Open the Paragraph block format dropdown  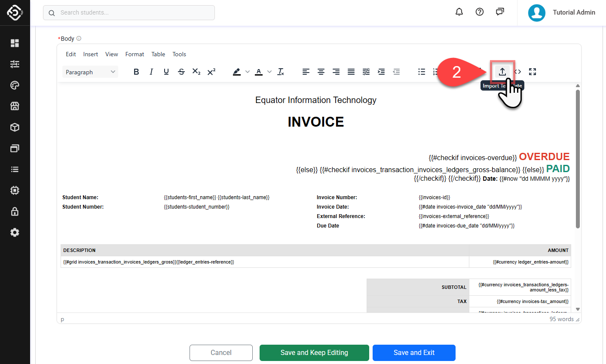(90, 72)
